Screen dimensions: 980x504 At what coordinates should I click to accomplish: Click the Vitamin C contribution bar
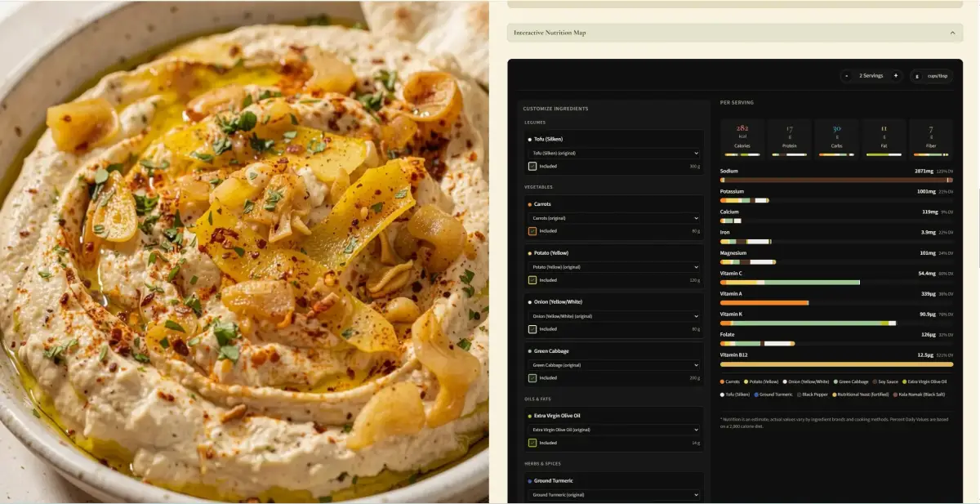click(x=836, y=282)
